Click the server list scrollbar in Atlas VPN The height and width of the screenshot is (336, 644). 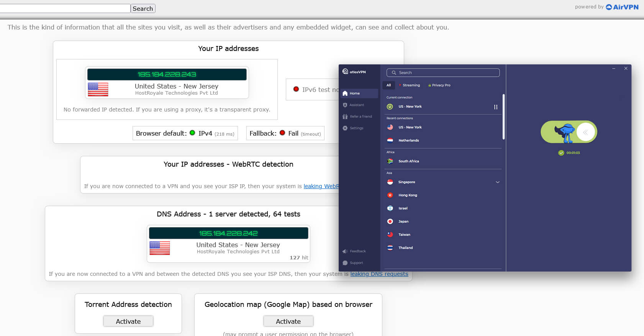[x=503, y=117]
